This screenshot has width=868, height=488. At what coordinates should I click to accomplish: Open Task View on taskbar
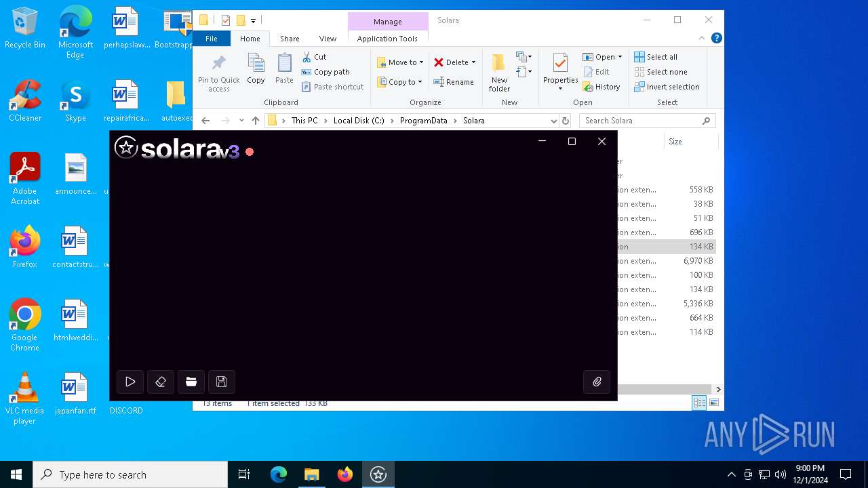(244, 474)
